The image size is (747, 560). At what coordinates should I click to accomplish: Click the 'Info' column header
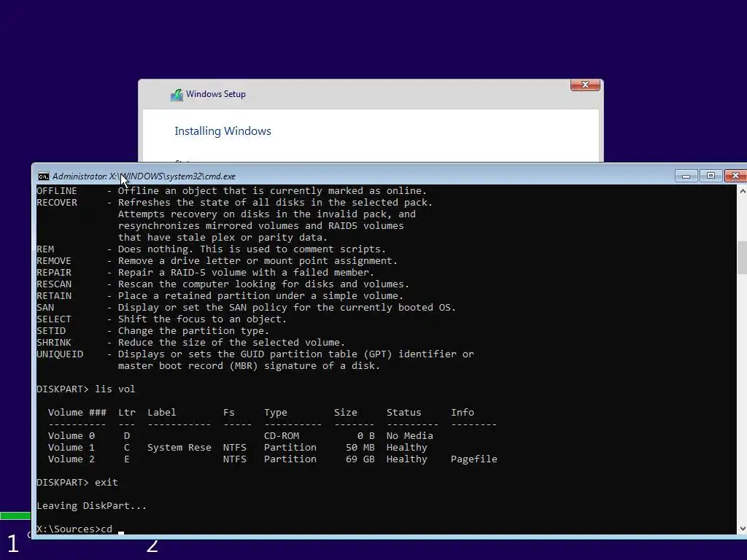tap(462, 413)
